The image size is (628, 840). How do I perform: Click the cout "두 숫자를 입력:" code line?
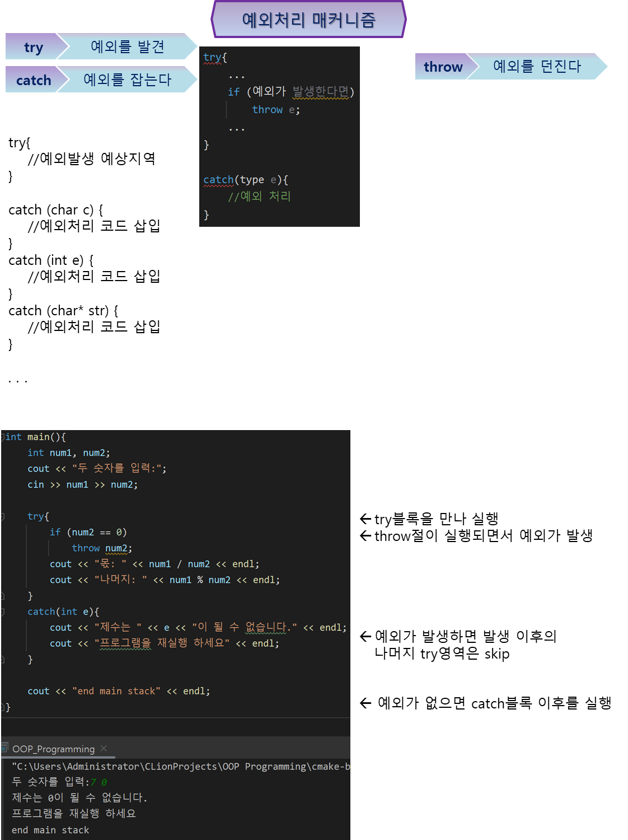click(x=97, y=468)
